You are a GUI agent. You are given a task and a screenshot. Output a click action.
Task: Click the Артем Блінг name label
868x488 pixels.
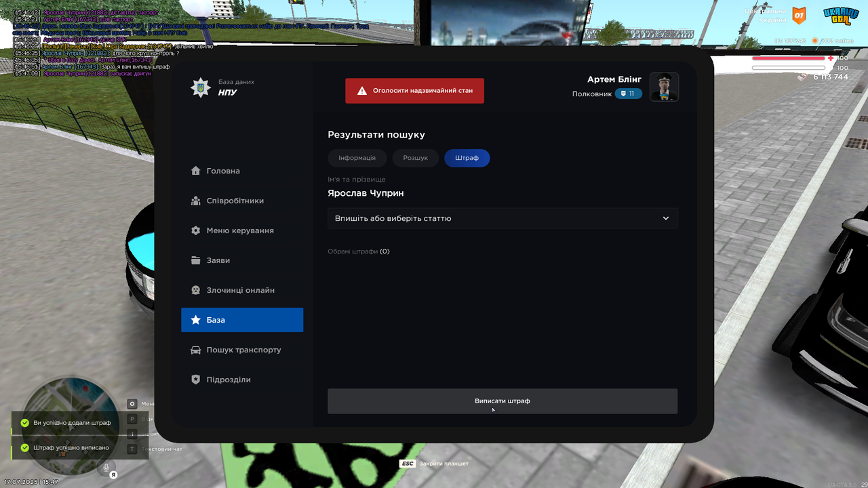614,80
